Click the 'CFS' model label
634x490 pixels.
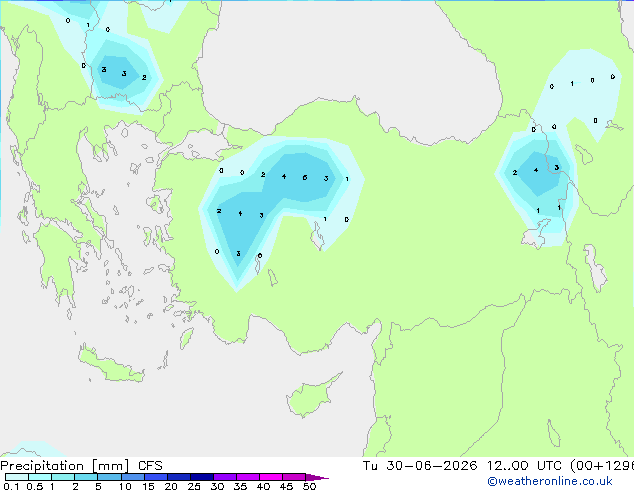[x=150, y=466]
